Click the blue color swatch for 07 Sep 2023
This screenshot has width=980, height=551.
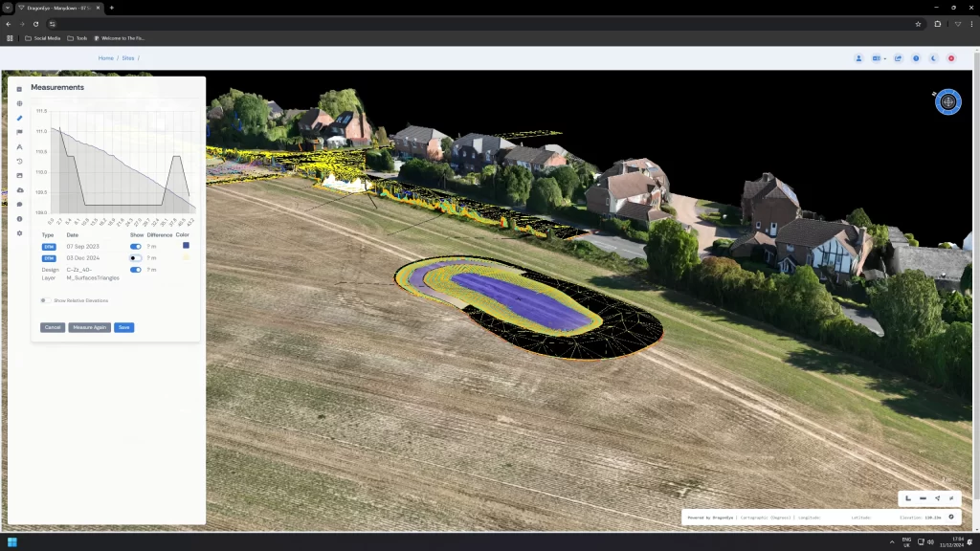point(186,246)
